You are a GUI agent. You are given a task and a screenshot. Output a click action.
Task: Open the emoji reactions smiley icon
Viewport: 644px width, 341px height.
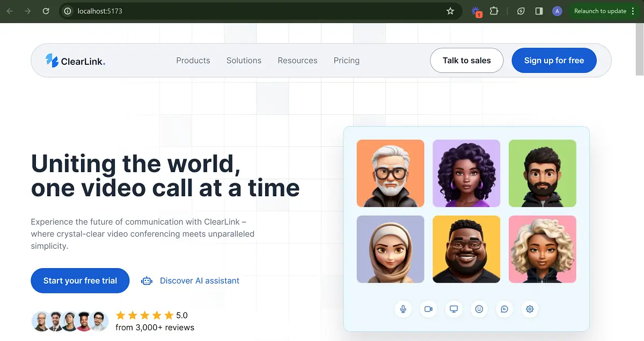pos(479,309)
